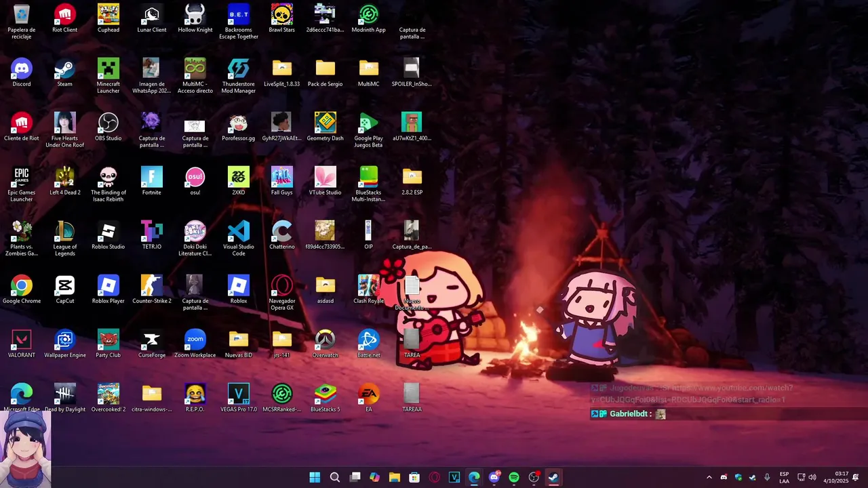Screen dimensions: 868x488
Task: Click the ESP LAA language indicator
Action: [x=784, y=477]
